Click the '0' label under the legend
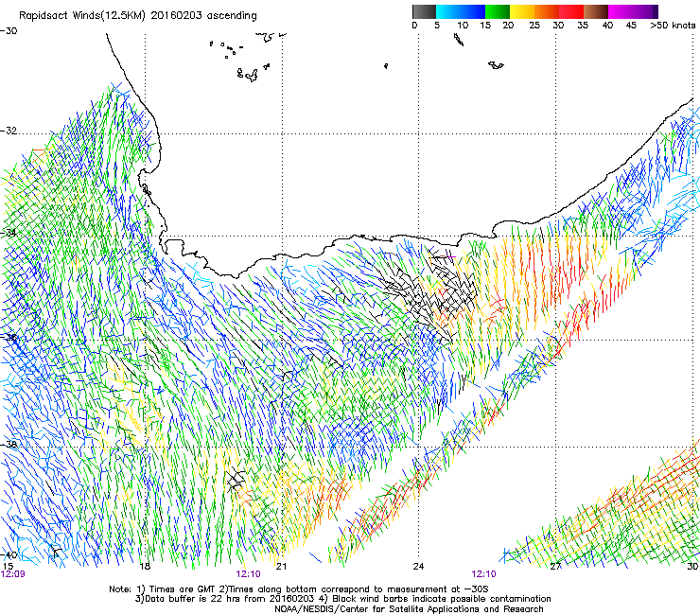700x615 pixels. point(414,26)
